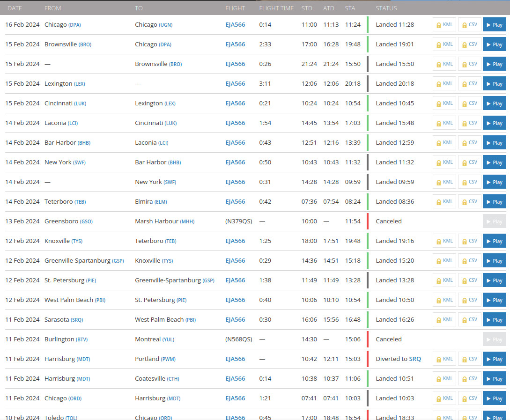The width and height of the screenshot is (510, 420).
Task: Play the 16 Feb DPA to UGN flight
Action: (494, 25)
